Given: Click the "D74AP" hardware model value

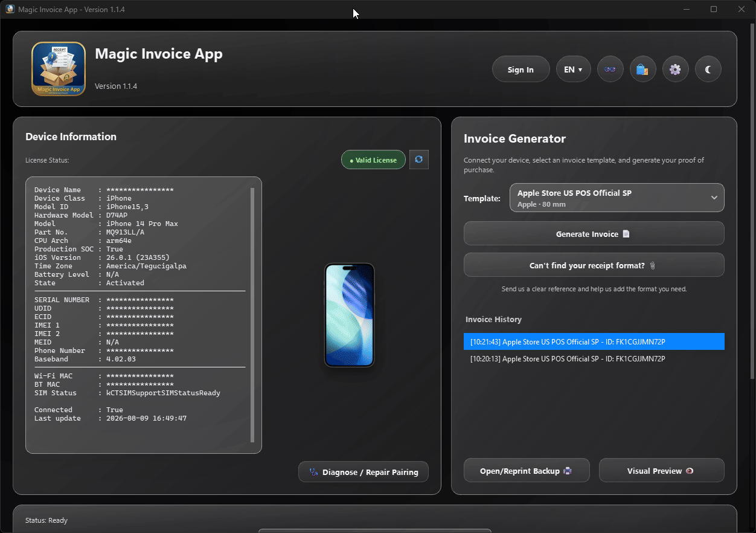Looking at the screenshot, I should tap(117, 215).
